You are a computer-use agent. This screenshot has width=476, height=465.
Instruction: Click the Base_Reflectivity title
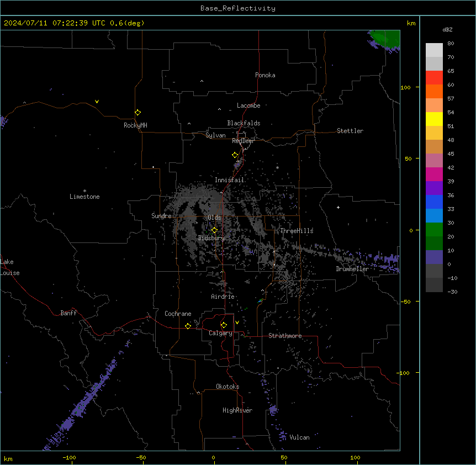pos(238,8)
